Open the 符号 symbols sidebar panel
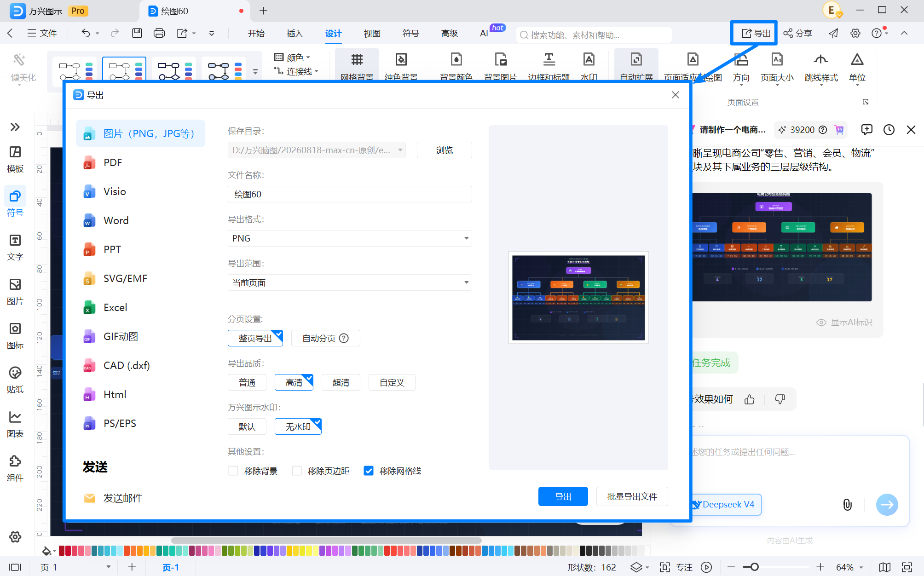Viewport: 924px width, 576px height. (15, 203)
